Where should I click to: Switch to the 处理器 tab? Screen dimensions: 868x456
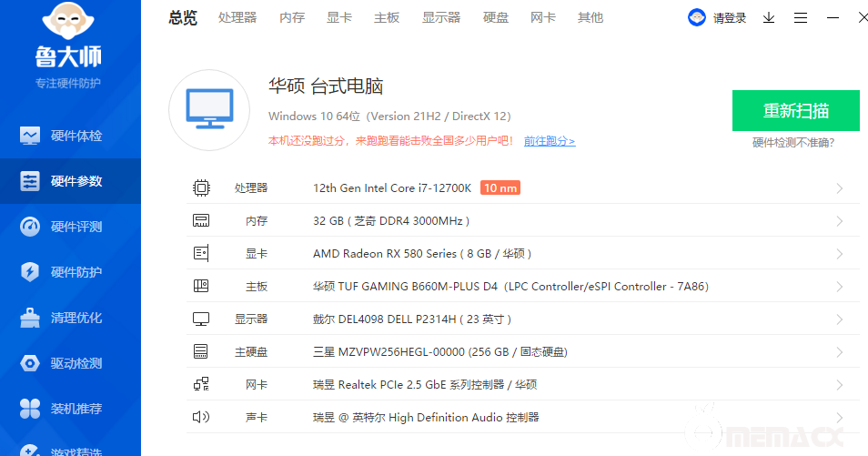pos(237,17)
